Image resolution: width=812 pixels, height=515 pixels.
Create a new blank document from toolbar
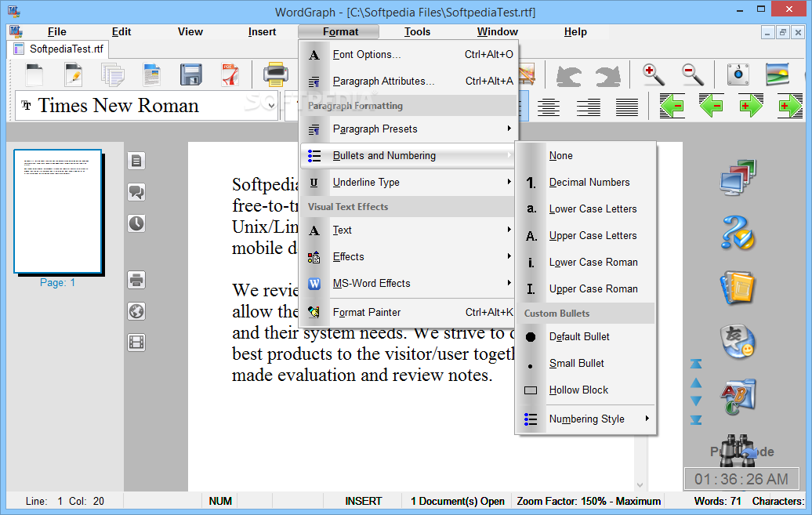(34, 74)
